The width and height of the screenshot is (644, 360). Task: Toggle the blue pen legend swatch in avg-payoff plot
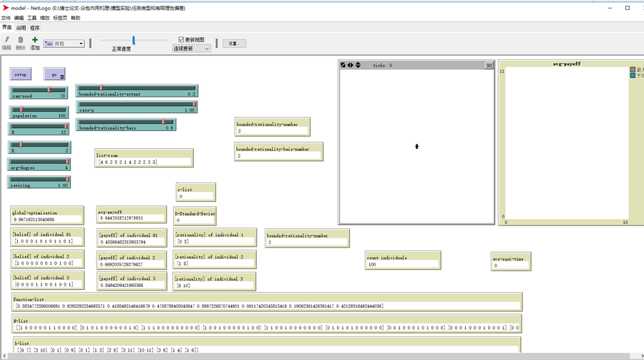pos(633,75)
